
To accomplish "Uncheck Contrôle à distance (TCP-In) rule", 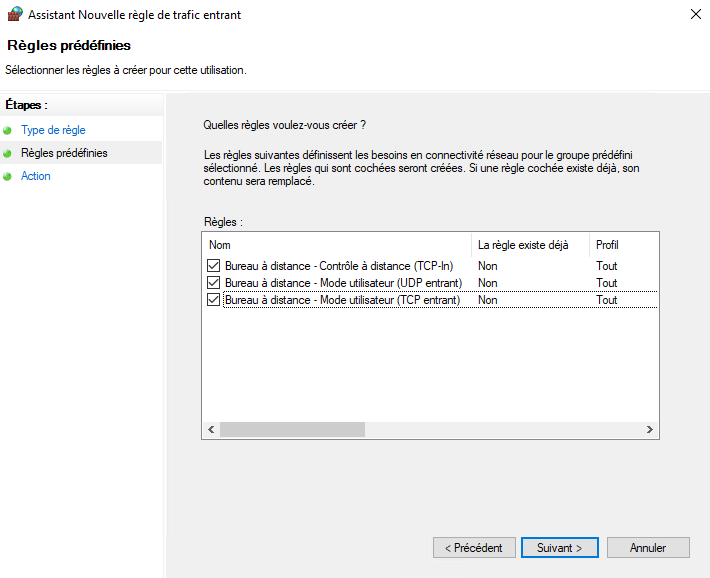I will (213, 266).
